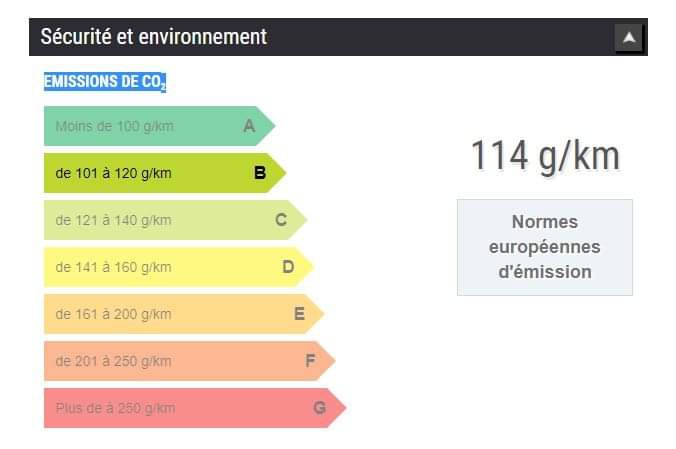Image resolution: width=676 pixels, height=449 pixels.
Task: Click the letter G on red band
Action: pos(319,408)
